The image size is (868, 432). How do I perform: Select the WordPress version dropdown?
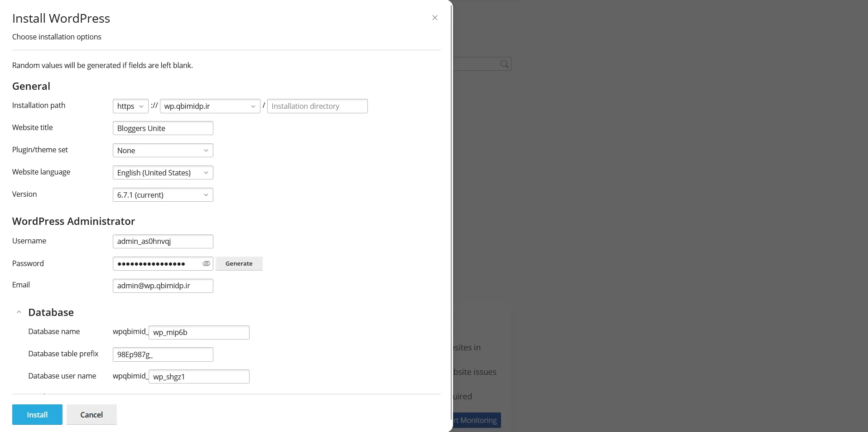point(163,195)
